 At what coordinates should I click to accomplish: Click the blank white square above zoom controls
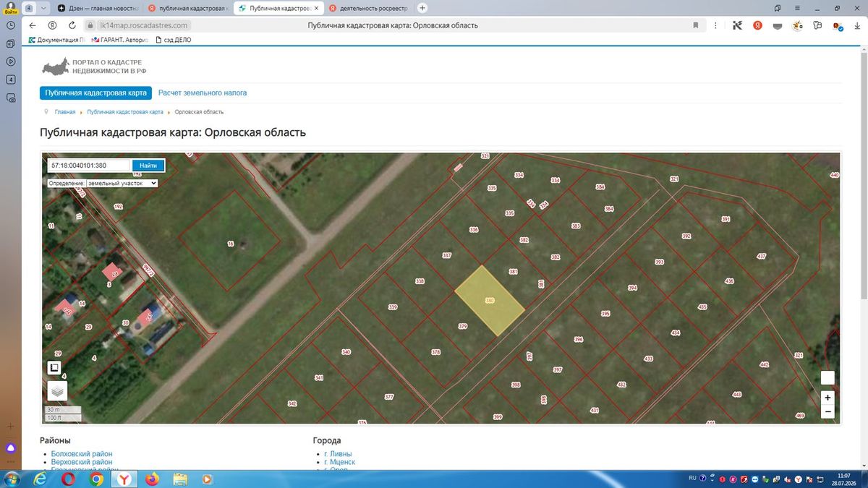click(x=827, y=377)
